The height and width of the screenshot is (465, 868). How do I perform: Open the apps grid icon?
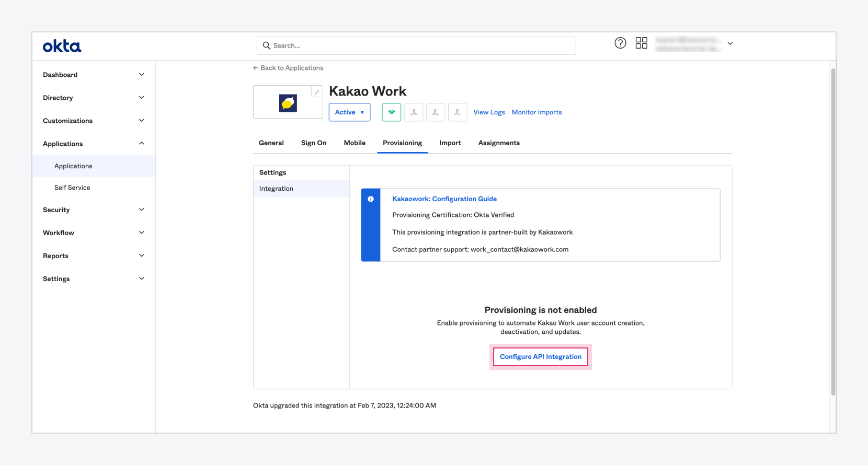[x=642, y=43]
